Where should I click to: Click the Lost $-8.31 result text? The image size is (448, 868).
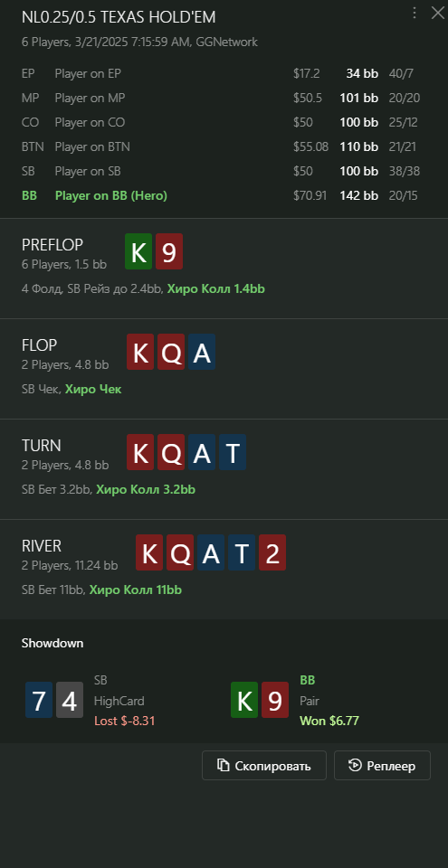124,721
